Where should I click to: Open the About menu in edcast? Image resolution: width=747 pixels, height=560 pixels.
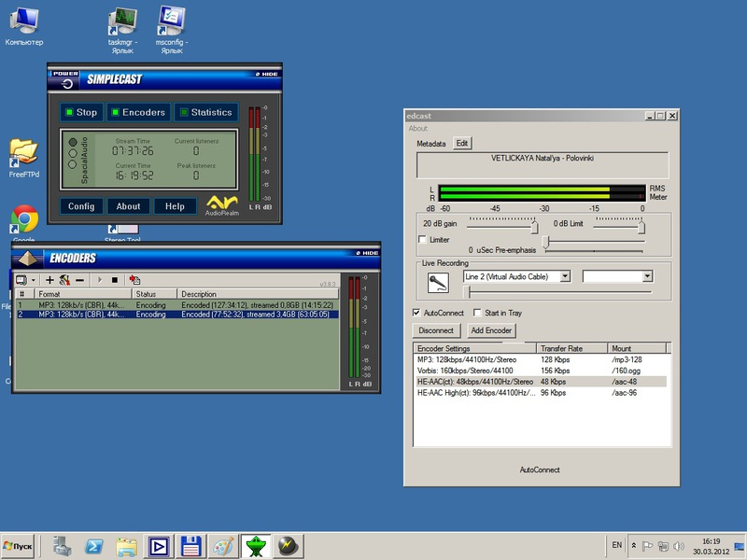pos(417,129)
